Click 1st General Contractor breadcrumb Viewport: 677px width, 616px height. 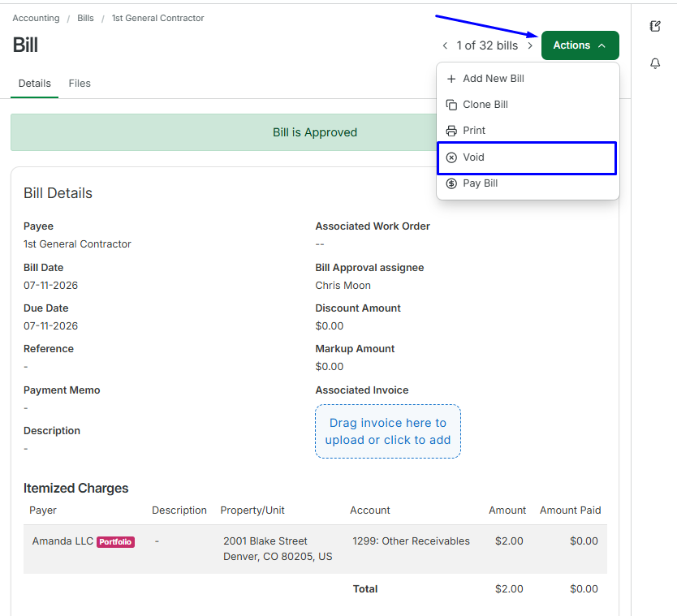pos(157,18)
